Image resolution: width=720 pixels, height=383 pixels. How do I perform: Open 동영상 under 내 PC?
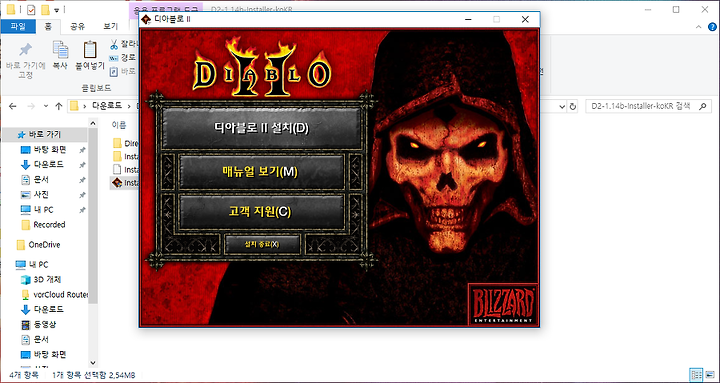[x=45, y=325]
